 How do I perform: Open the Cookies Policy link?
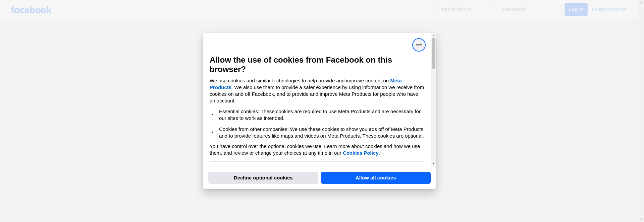click(360, 153)
